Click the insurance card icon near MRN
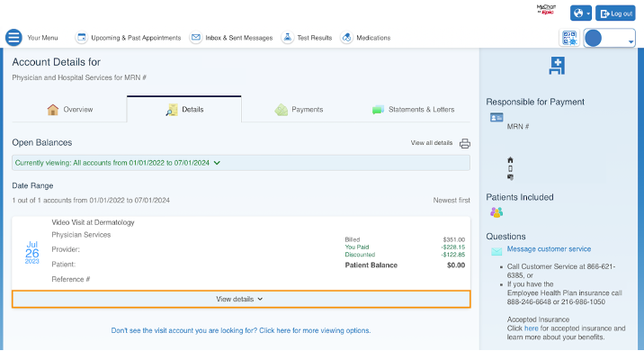This screenshot has width=644, height=351. click(496, 118)
